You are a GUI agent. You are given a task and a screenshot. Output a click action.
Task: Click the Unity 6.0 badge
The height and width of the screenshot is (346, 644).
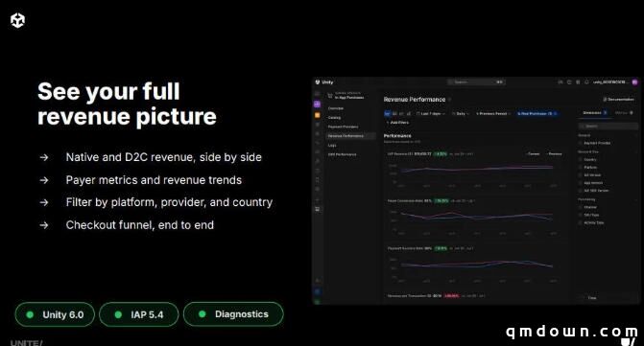(x=55, y=314)
